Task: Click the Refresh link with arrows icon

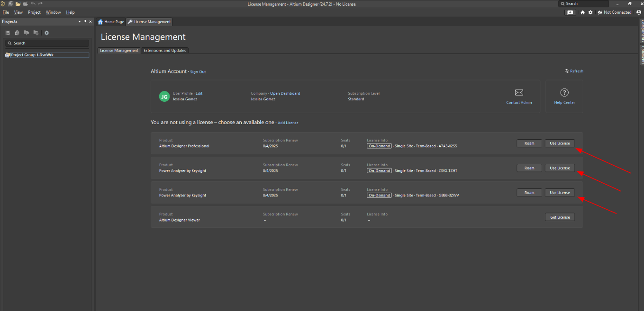Action: coord(574,71)
